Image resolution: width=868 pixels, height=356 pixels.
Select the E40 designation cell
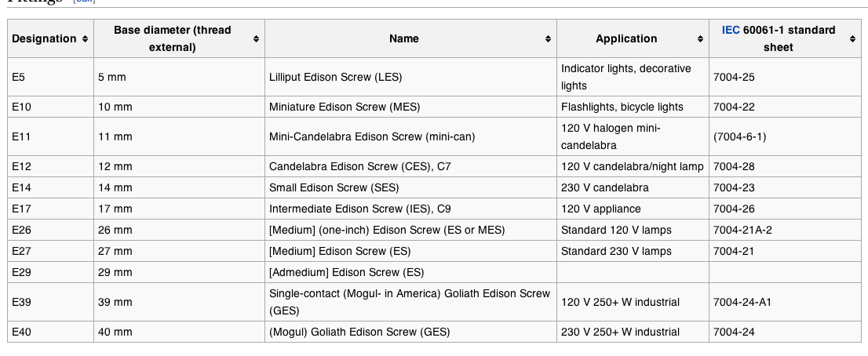point(22,332)
